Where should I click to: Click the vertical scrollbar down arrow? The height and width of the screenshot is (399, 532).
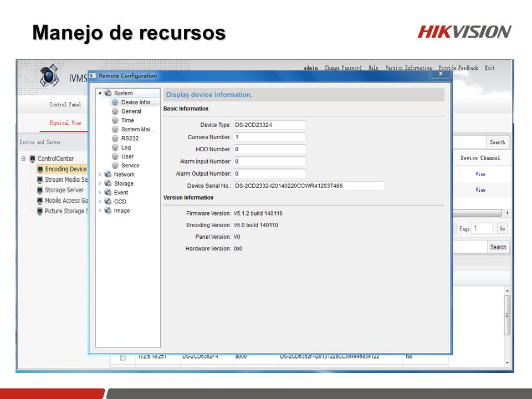507,362
